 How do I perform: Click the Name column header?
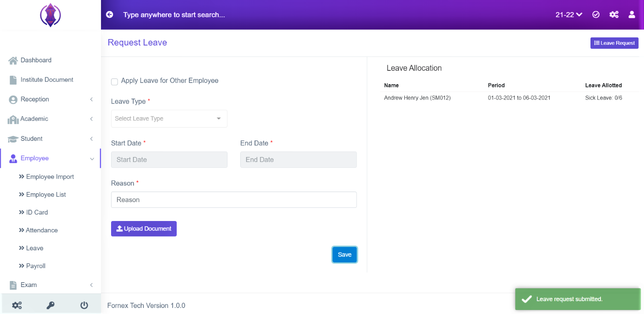391,85
